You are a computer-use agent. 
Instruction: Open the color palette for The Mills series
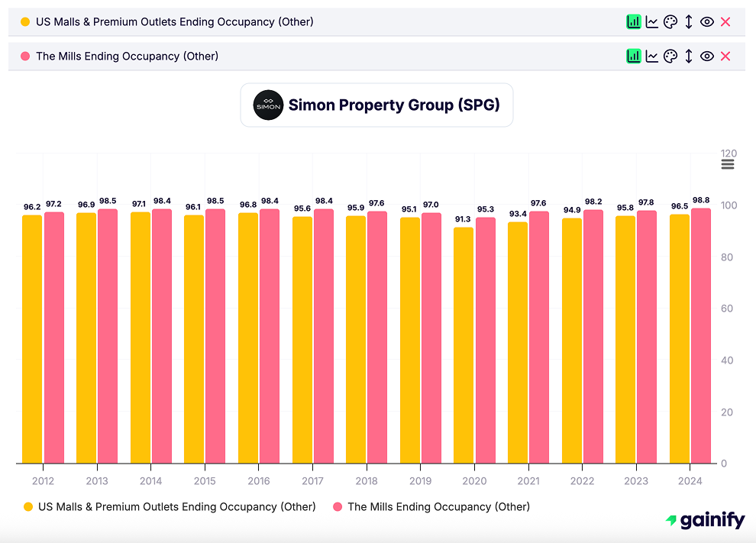click(x=670, y=55)
